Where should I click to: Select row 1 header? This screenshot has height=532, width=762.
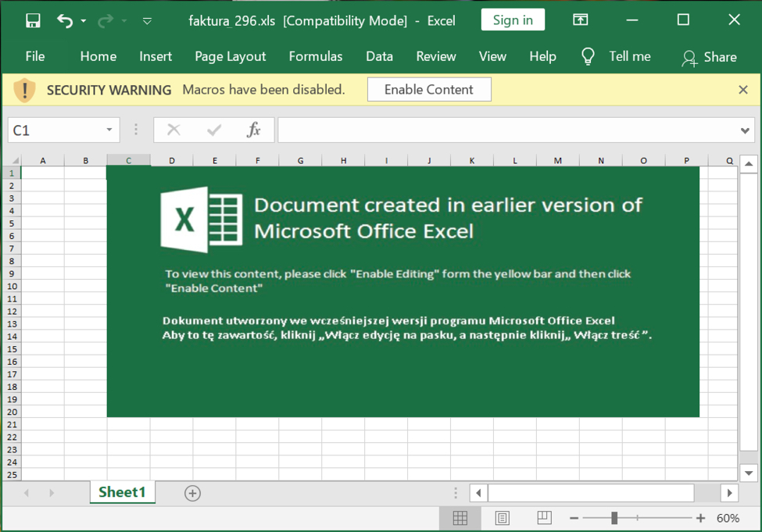[x=12, y=173]
